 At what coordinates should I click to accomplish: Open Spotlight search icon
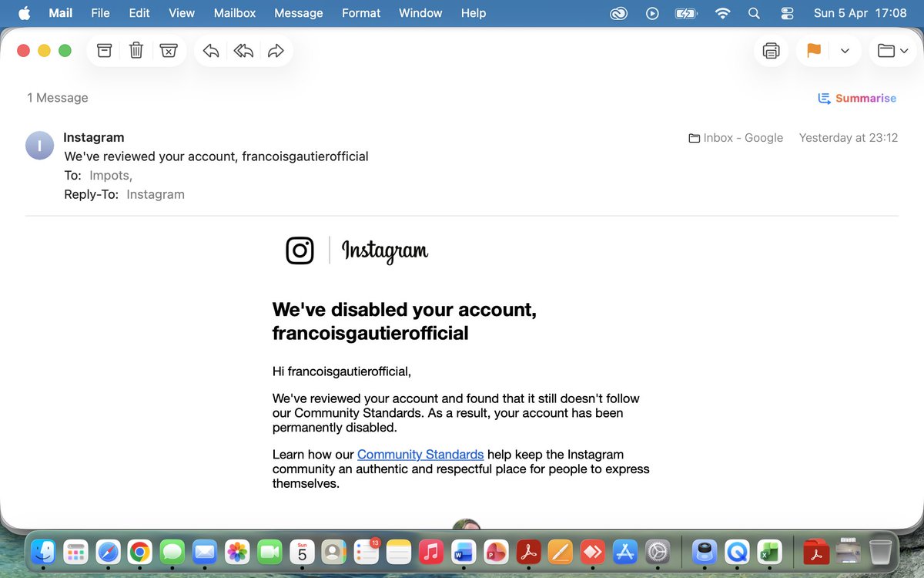coord(755,13)
